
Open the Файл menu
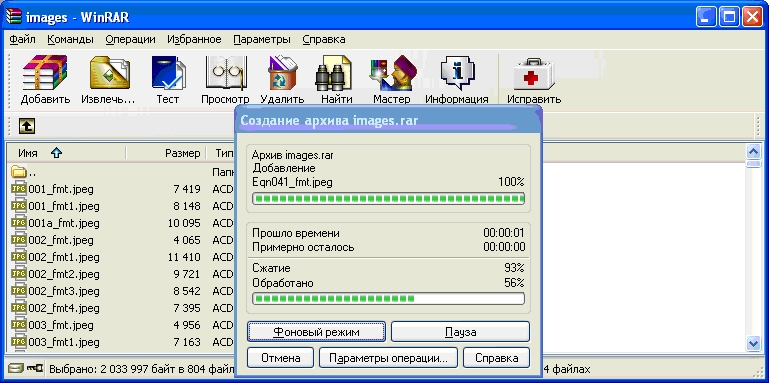[x=22, y=39]
